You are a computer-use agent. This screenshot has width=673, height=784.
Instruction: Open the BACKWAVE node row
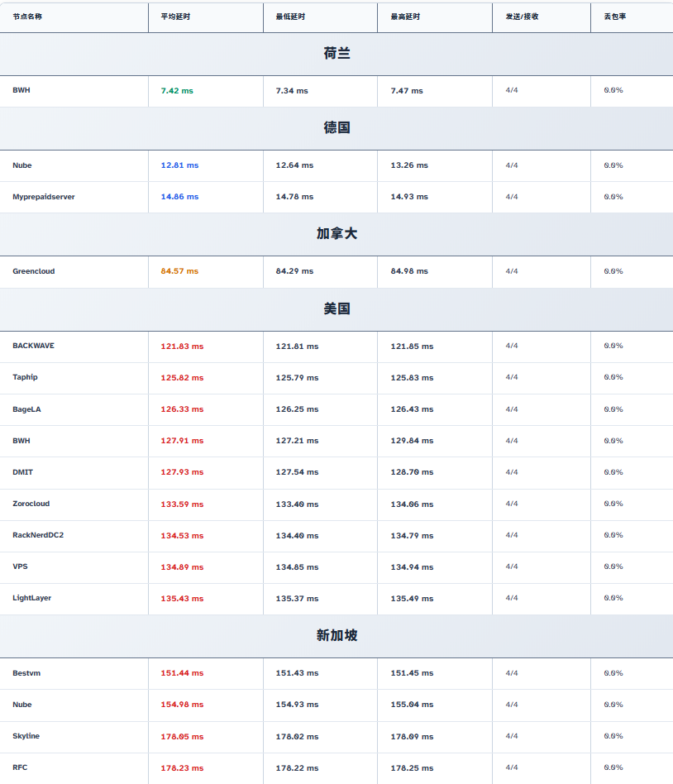(x=33, y=346)
